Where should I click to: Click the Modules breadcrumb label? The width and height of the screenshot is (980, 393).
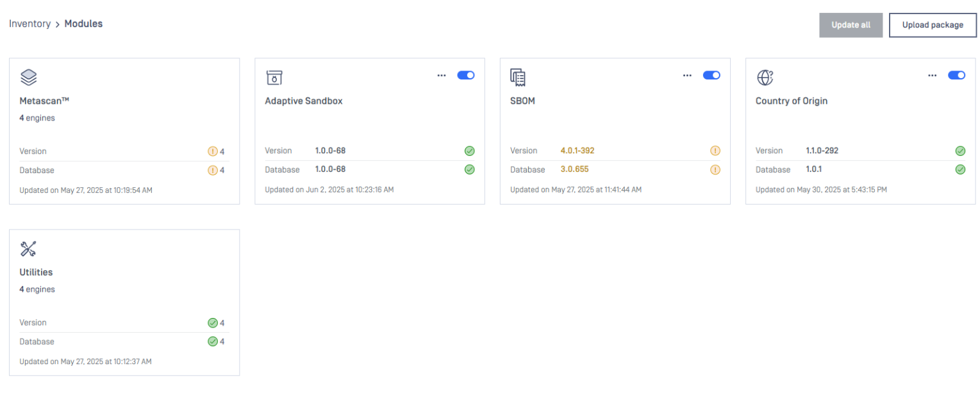tap(83, 24)
